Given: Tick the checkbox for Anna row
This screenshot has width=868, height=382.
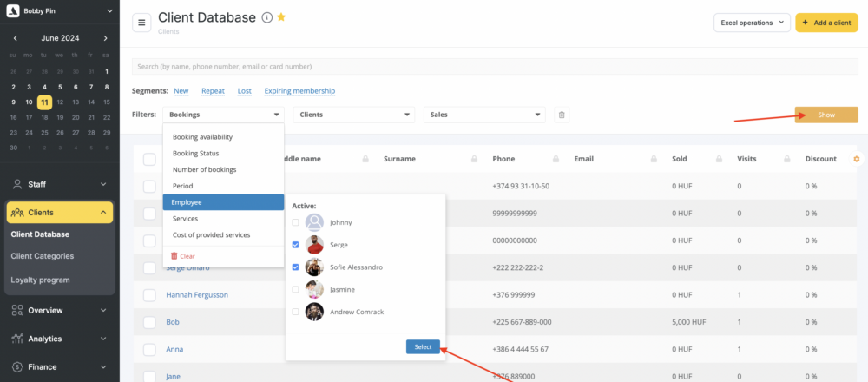Looking at the screenshot, I should 149,349.
